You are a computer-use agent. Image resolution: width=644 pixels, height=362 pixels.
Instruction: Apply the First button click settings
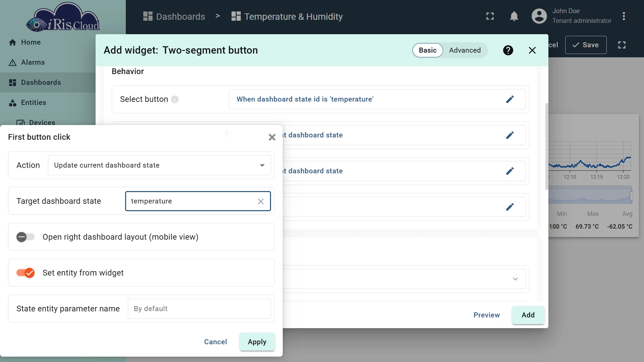(x=257, y=342)
